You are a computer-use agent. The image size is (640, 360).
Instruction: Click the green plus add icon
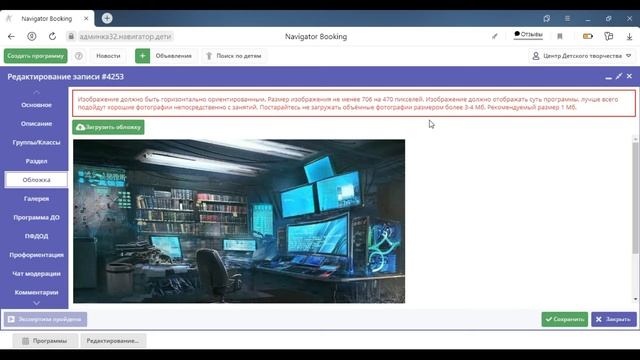[x=142, y=56]
